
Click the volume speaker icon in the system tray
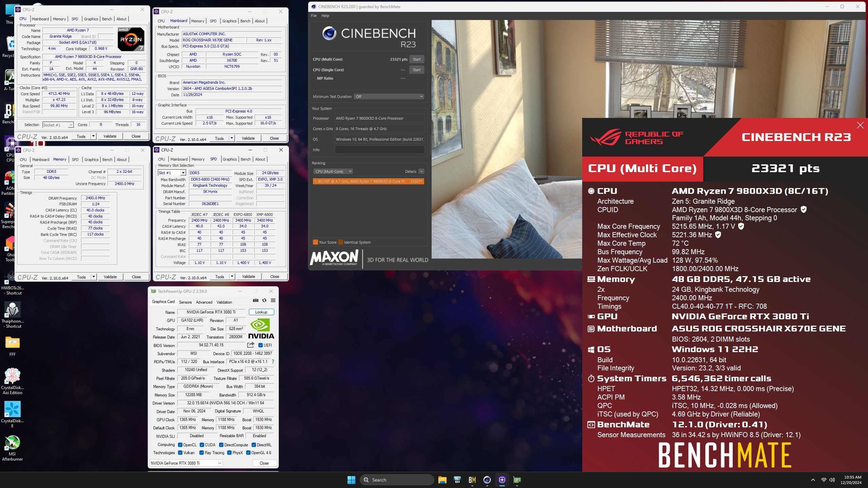click(x=832, y=480)
